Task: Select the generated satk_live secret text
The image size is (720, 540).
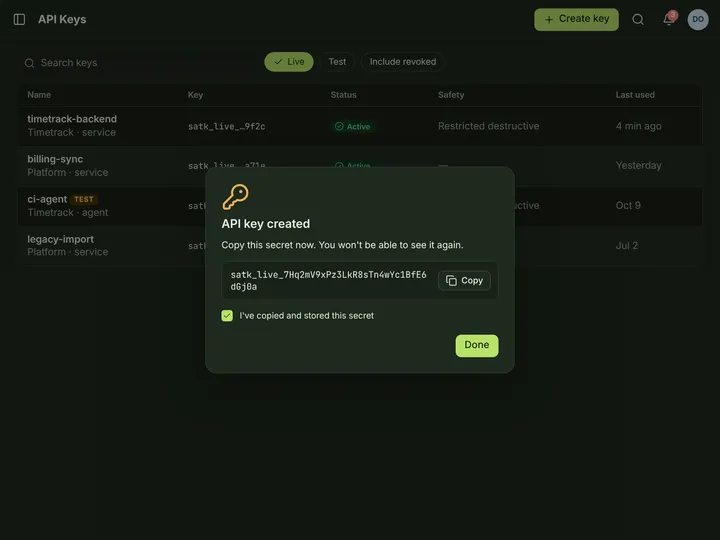Action: click(x=328, y=281)
